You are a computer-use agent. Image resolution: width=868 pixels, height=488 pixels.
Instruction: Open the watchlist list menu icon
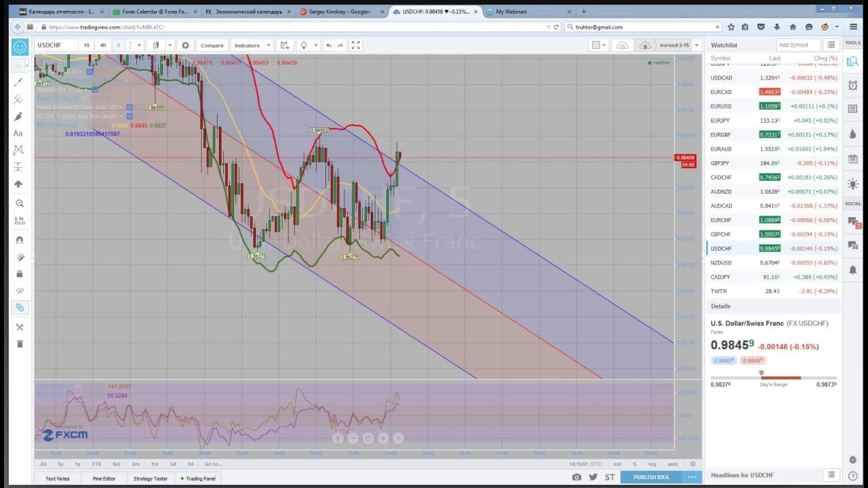point(831,45)
